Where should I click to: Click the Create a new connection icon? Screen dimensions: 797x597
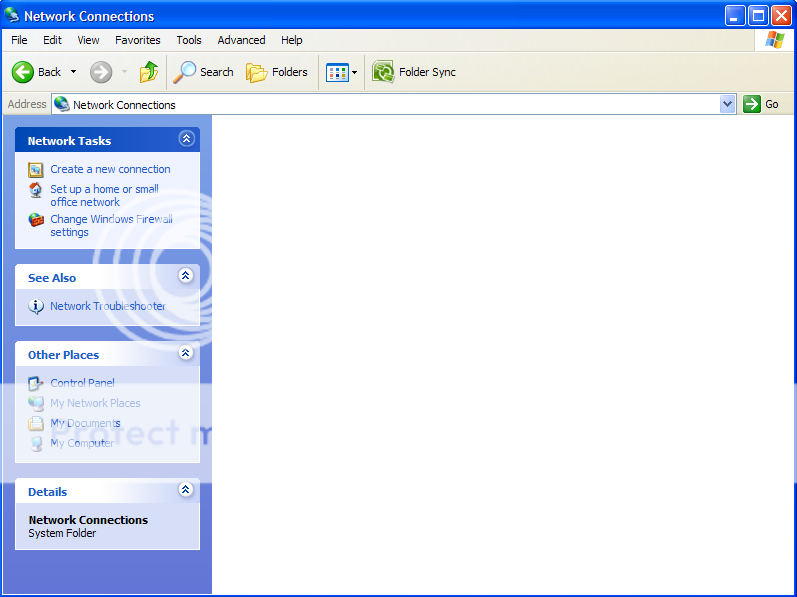(36, 170)
